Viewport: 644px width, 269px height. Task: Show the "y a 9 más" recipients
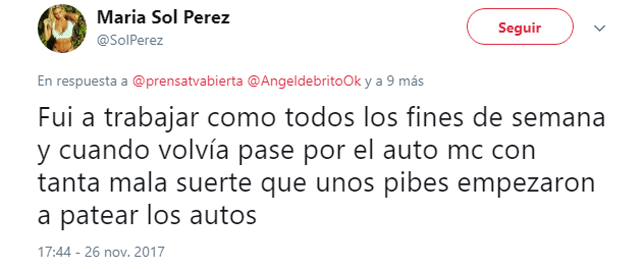[x=394, y=81]
